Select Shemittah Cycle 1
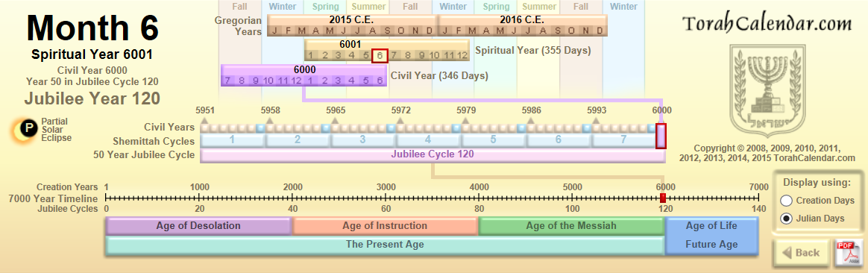 tap(233, 139)
